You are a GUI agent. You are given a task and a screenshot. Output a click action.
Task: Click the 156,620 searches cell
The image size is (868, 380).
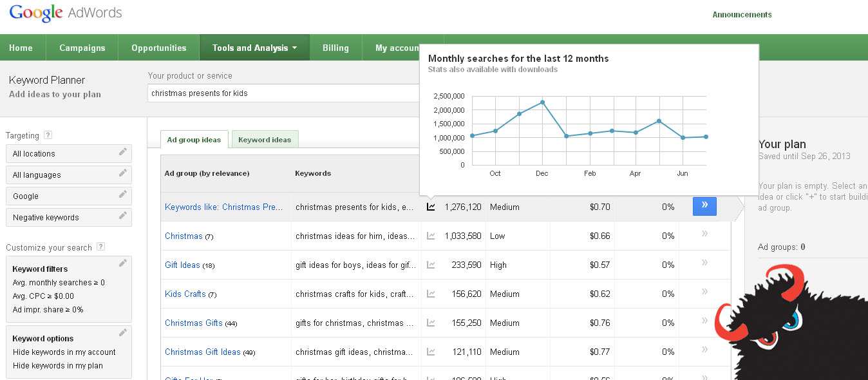tap(467, 294)
